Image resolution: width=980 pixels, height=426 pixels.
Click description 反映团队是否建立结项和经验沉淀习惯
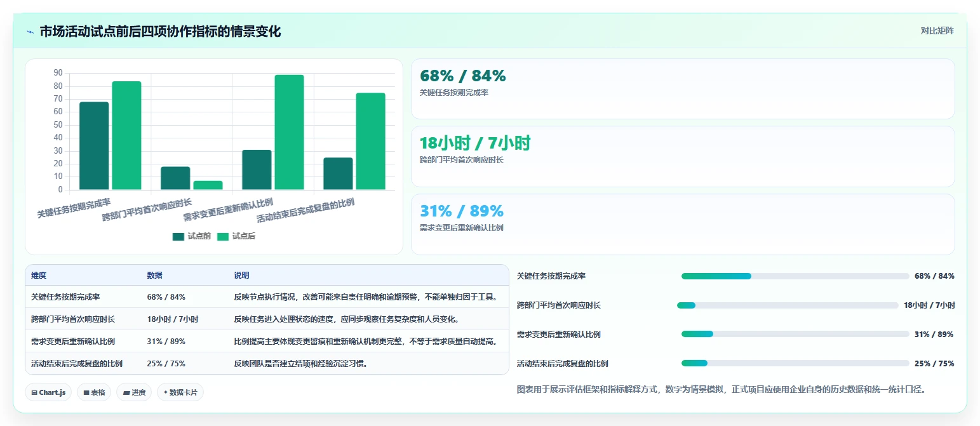pos(300,364)
